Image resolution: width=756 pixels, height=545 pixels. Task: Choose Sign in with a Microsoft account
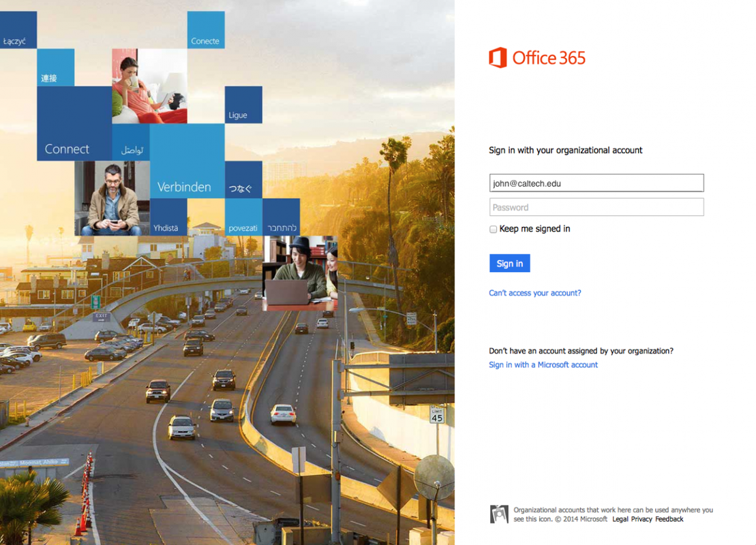coord(543,365)
